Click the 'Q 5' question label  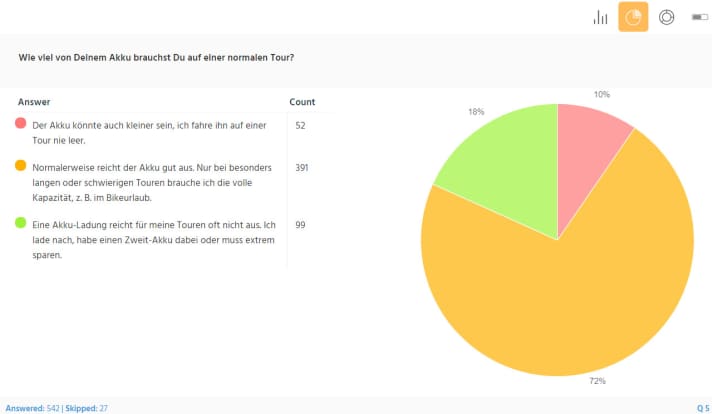pyautogui.click(x=702, y=407)
